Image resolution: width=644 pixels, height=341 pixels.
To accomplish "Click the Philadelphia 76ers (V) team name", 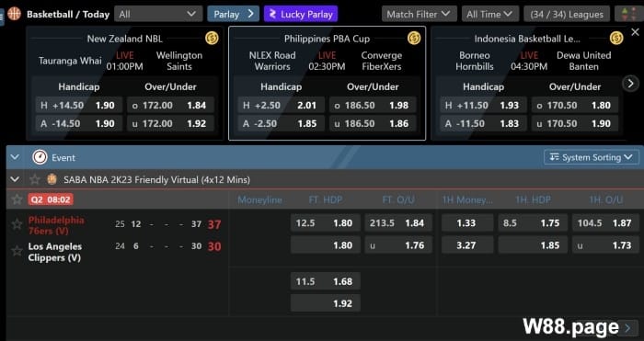I will point(56,225).
